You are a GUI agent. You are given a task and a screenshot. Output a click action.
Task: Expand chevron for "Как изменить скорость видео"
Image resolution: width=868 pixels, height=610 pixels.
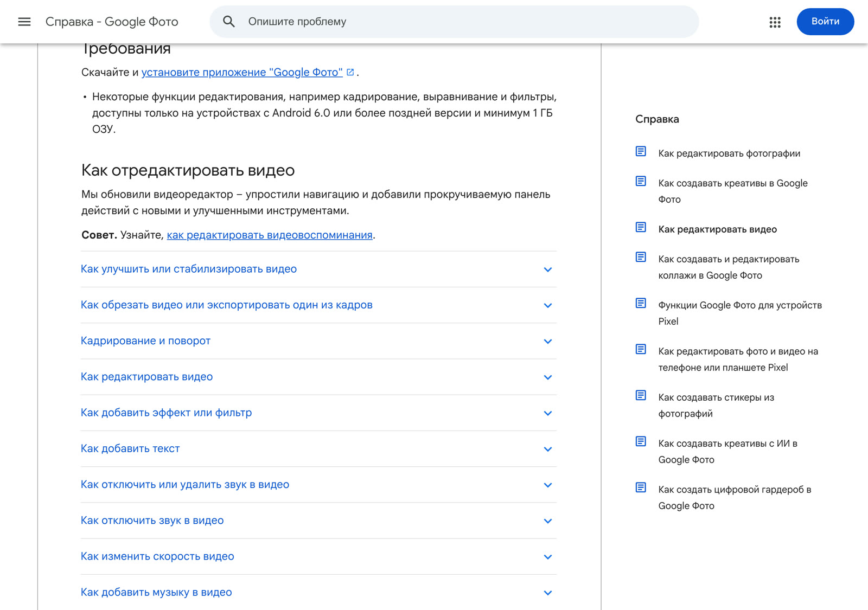pyautogui.click(x=548, y=557)
